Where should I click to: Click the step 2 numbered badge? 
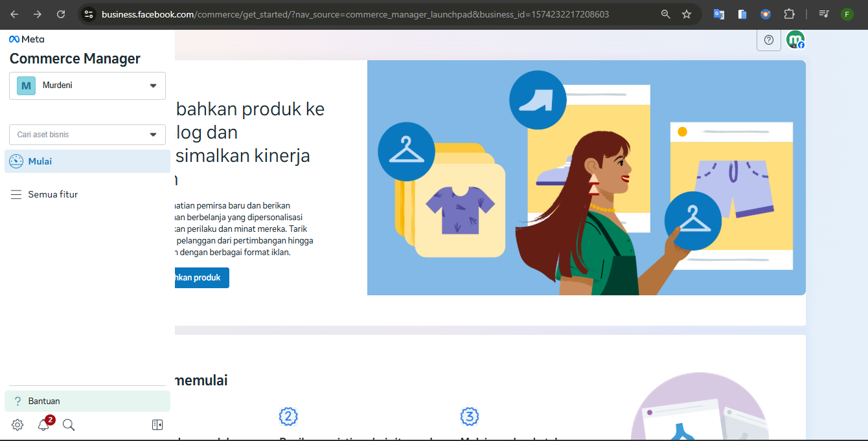(288, 416)
